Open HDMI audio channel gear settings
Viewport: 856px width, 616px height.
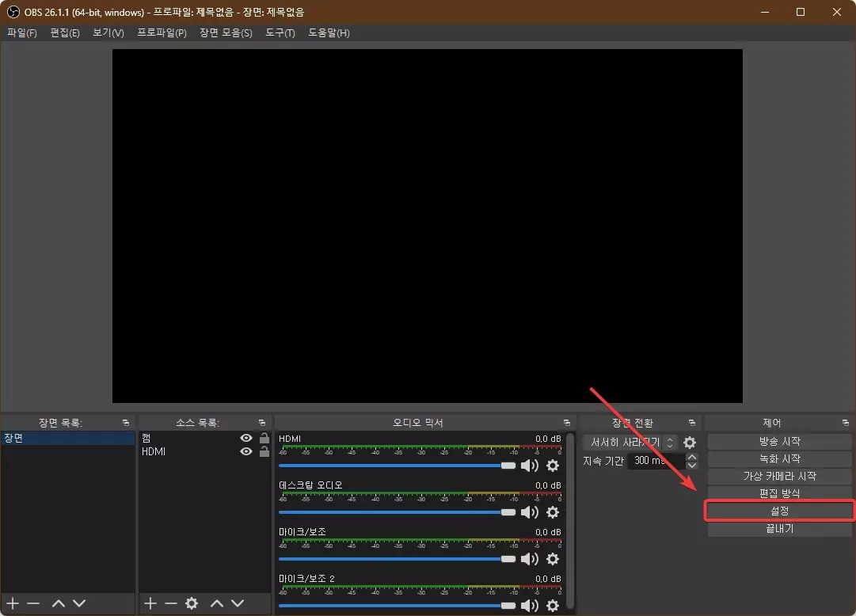[553, 466]
